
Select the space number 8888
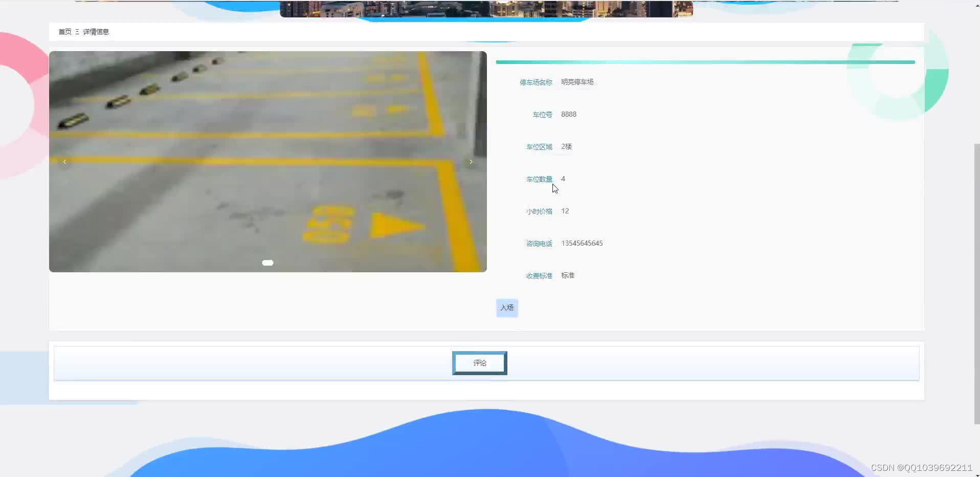(569, 114)
